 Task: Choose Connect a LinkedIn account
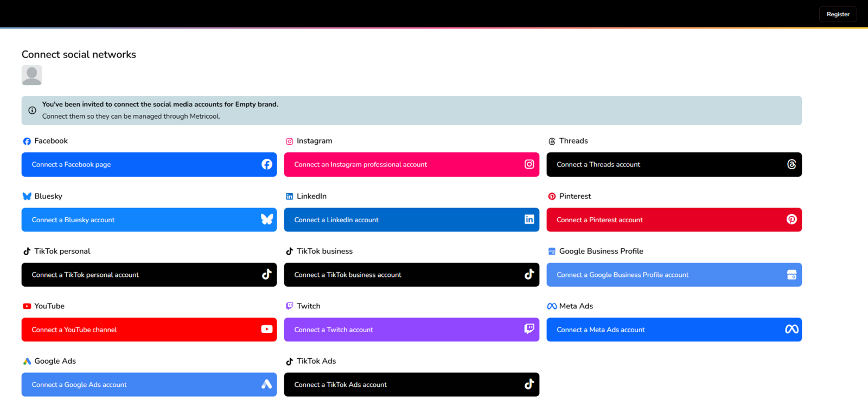coord(412,219)
